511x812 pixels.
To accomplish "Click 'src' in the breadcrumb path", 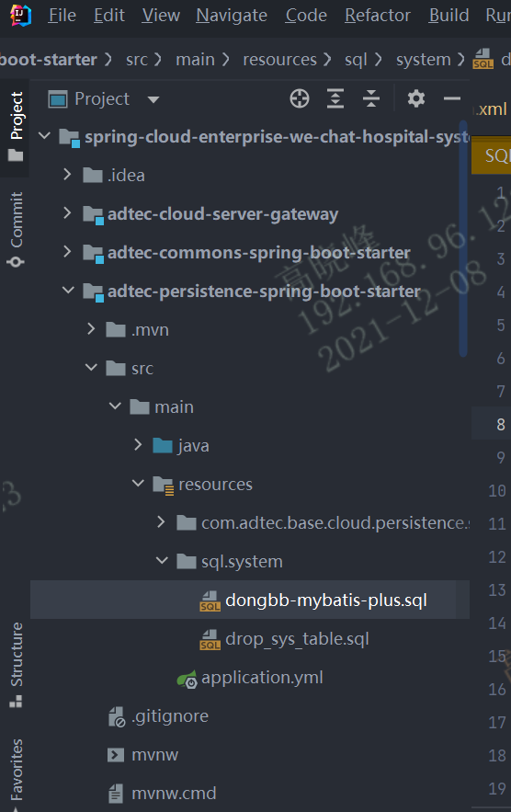I will (x=137, y=60).
